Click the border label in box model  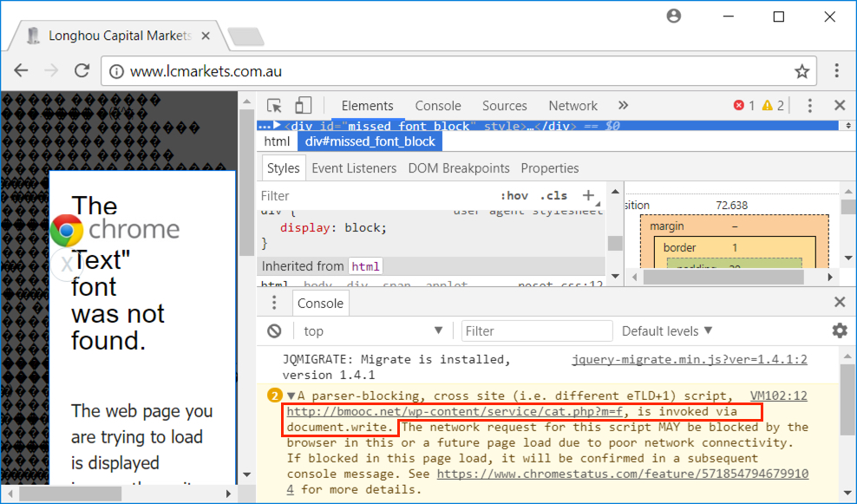(x=679, y=247)
